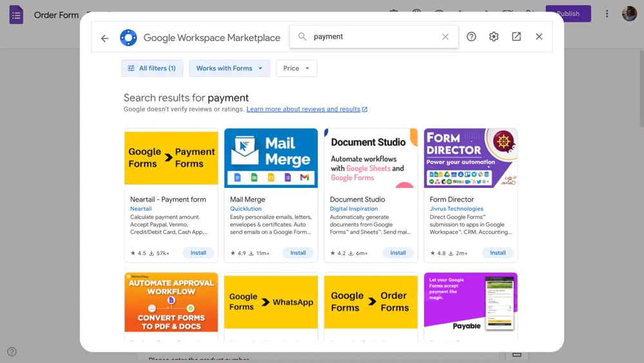Click the Google Workspace Marketplace logo
The height and width of the screenshot is (363, 644).
129,38
